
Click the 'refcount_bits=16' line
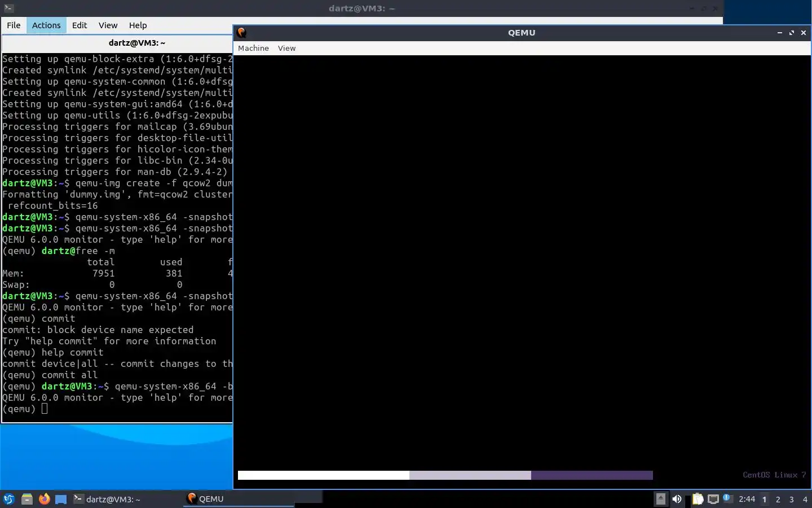[x=52, y=205]
